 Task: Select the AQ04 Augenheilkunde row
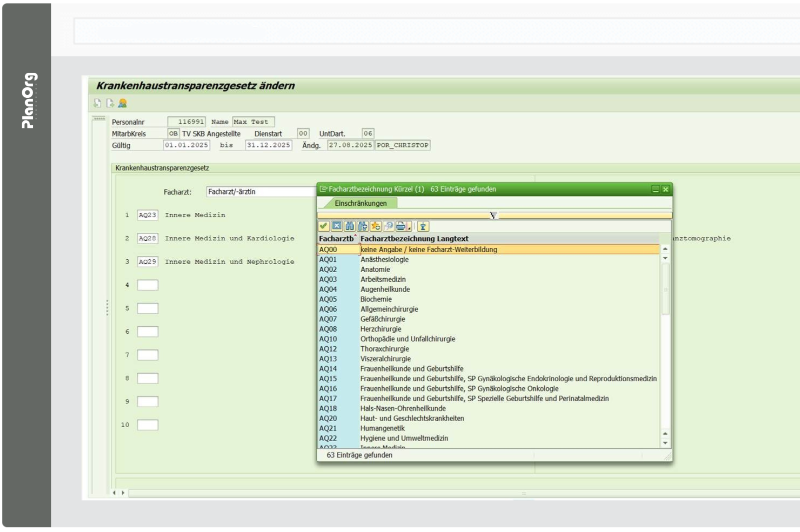tap(385, 289)
